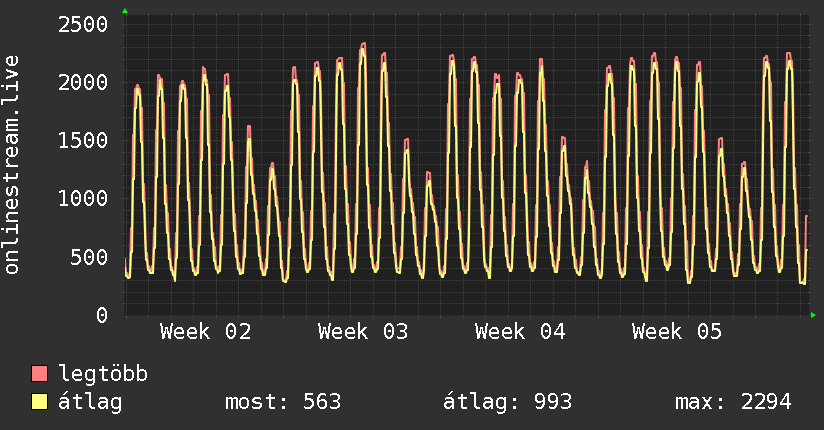Click the green arrow at x-axis right end
The height and width of the screenshot is (430, 824).
pos(814,315)
